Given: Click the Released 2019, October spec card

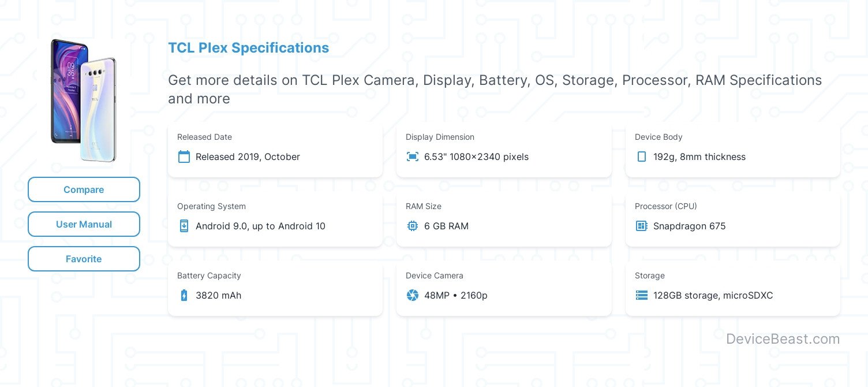Looking at the screenshot, I should tap(275, 150).
